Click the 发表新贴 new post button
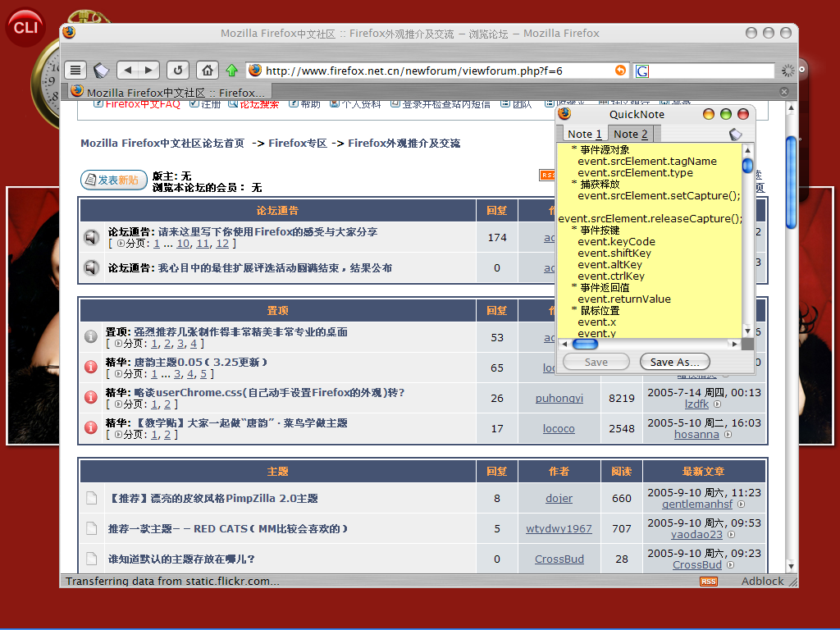The height and width of the screenshot is (630, 840). 113,180
